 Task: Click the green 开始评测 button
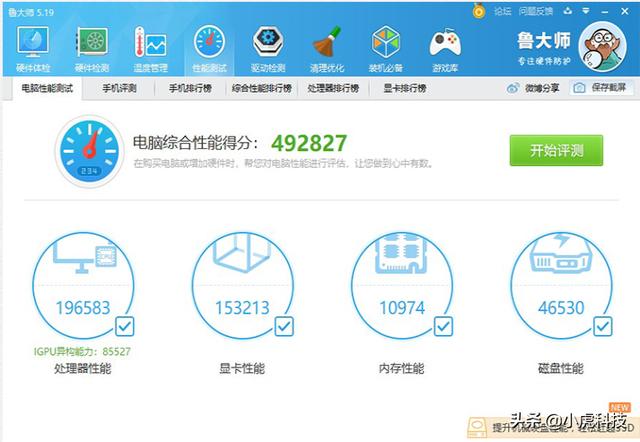pos(556,151)
